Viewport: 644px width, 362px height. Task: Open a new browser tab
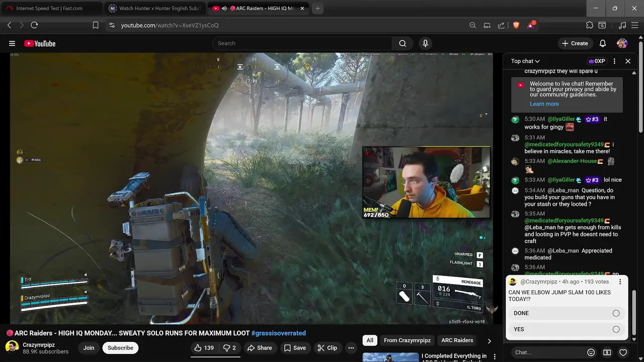(x=317, y=9)
